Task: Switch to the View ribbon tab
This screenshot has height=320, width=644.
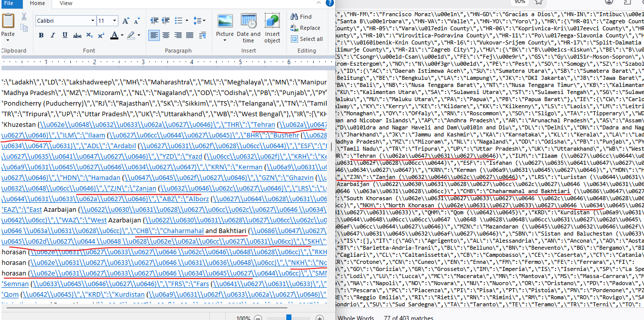Action: click(x=66, y=3)
